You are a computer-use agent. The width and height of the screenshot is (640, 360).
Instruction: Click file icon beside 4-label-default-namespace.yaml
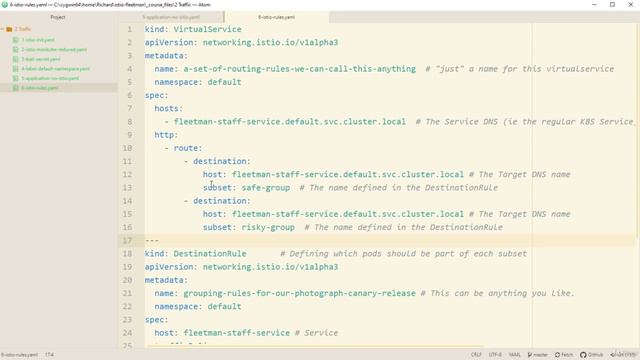click(x=16, y=69)
